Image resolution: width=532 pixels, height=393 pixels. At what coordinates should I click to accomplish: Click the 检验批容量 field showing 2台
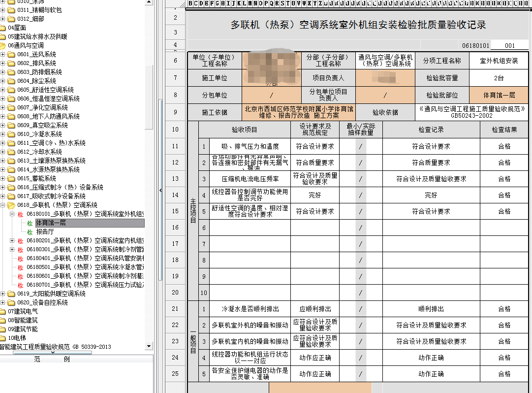click(499, 78)
